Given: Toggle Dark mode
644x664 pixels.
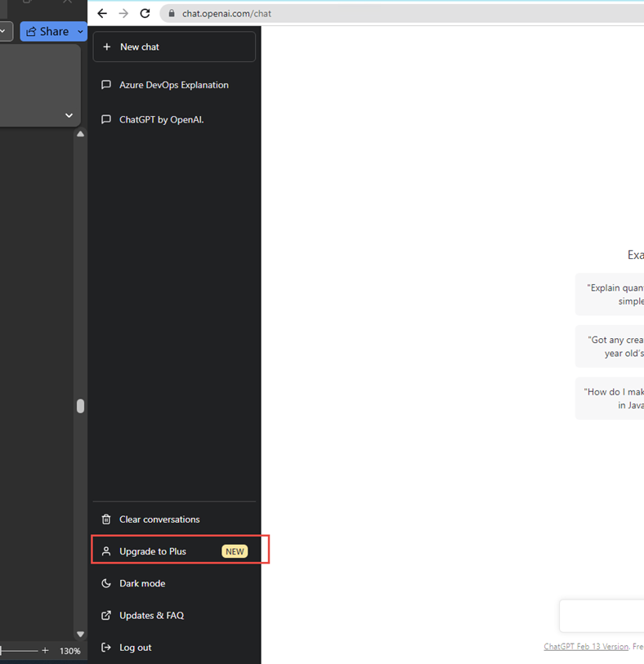Looking at the screenshot, I should pos(174,583).
